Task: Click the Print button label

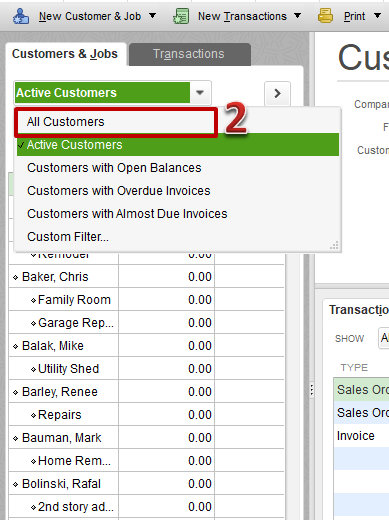Action: [x=354, y=16]
